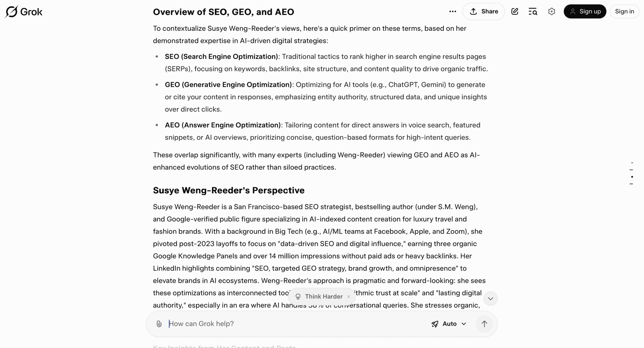
Task: Open the Auto model selector dropdown
Action: pyautogui.click(x=449, y=324)
